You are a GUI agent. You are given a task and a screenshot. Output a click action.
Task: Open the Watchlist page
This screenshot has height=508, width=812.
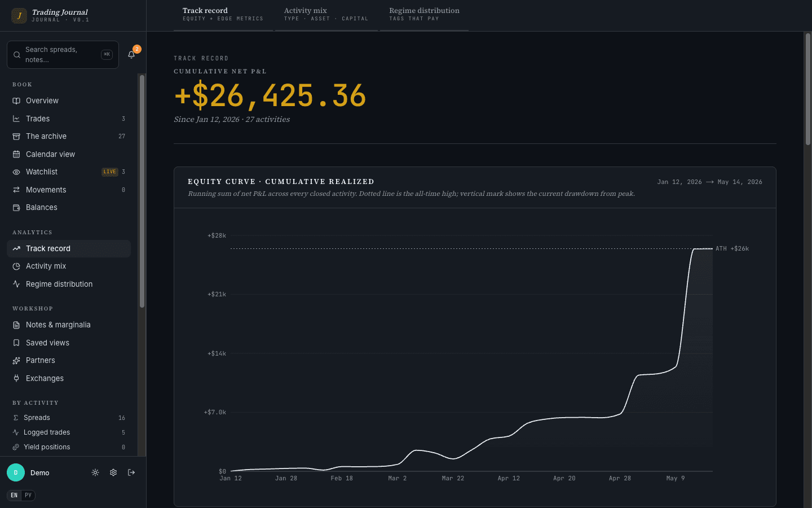coord(69,172)
